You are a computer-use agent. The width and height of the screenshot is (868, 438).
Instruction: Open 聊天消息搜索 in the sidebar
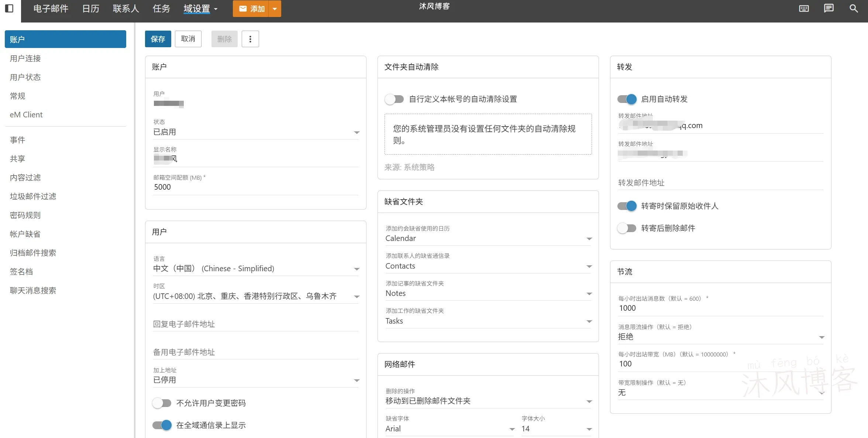pyautogui.click(x=65, y=290)
